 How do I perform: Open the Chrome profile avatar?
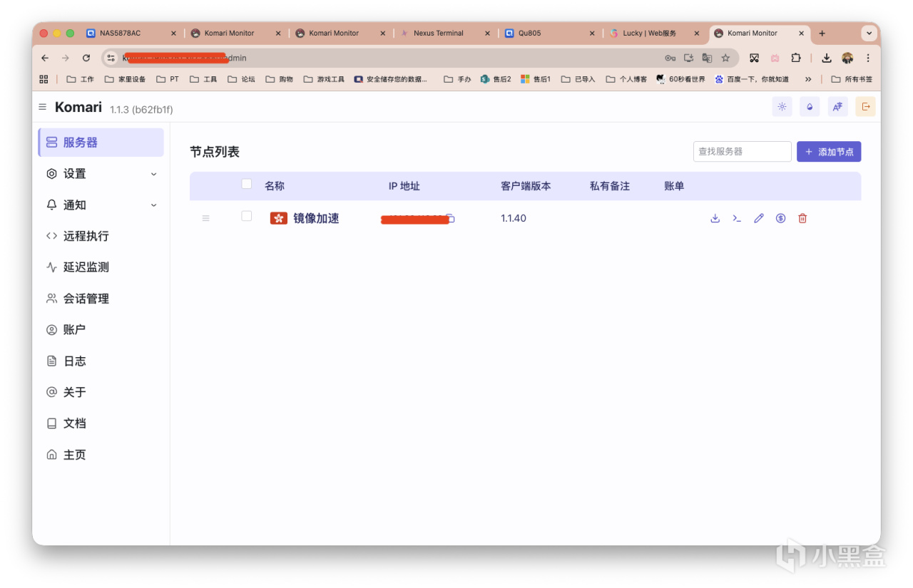[x=847, y=58]
